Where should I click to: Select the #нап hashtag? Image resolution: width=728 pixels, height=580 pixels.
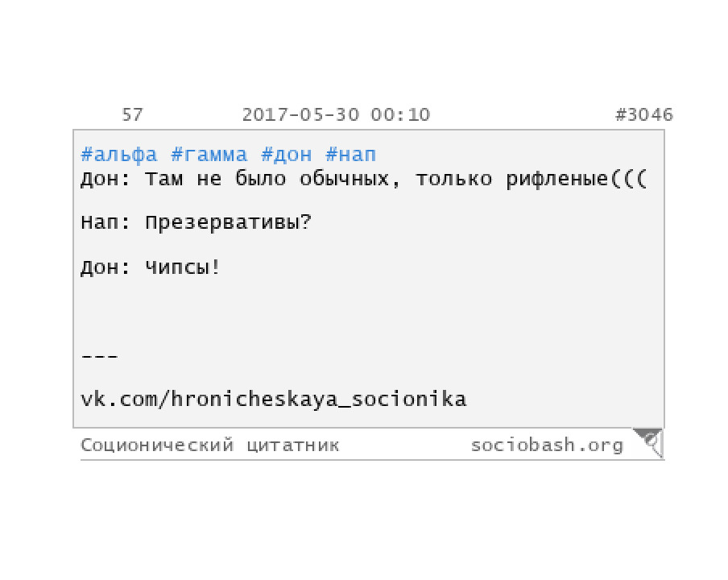350,155
